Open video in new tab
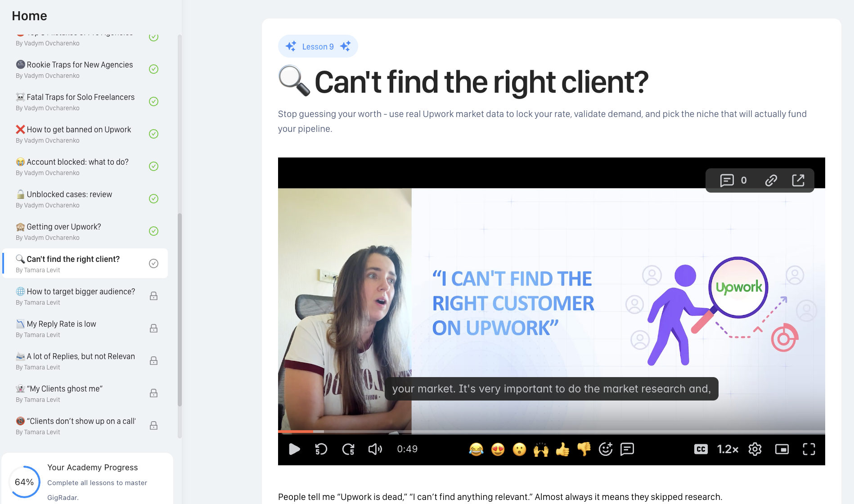Screen dimensions: 854x504 [x=798, y=180]
